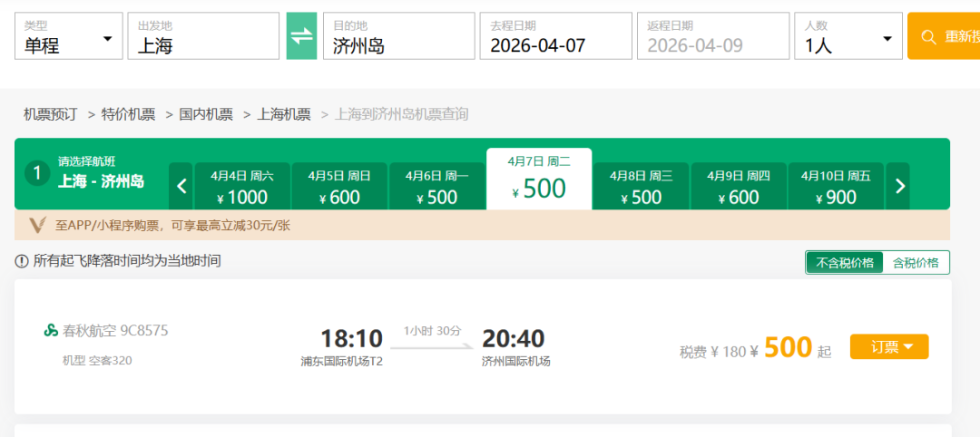This screenshot has height=437, width=980.
Task: Select 4月8日 周三 ¥500 date tab
Action: point(642,186)
